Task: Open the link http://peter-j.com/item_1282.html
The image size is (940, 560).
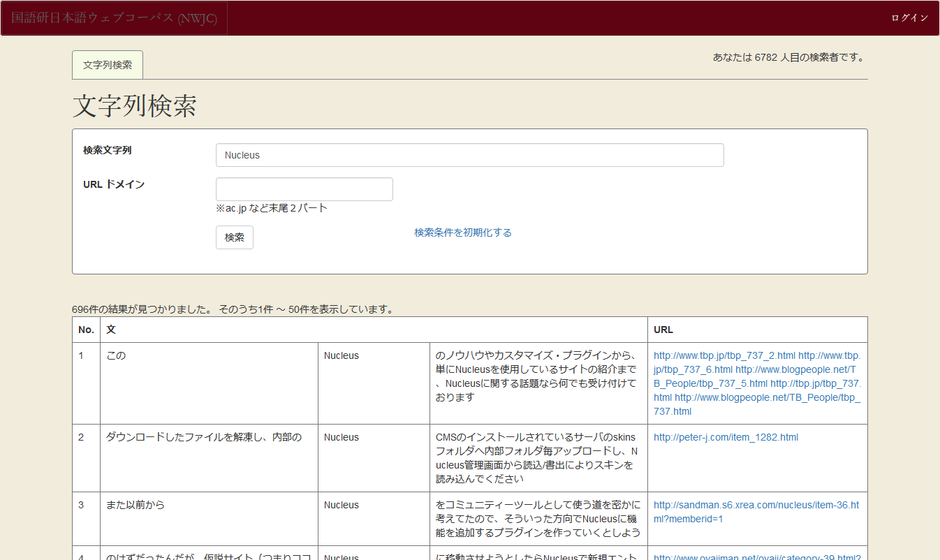Action: point(726,436)
